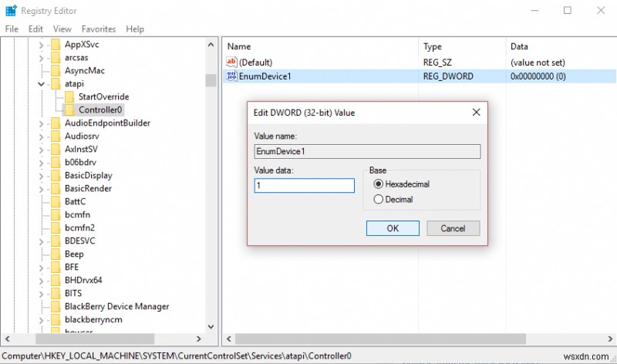Expand the AudioEndpointBuilder key
This screenshot has height=364, width=617.
[41, 123]
